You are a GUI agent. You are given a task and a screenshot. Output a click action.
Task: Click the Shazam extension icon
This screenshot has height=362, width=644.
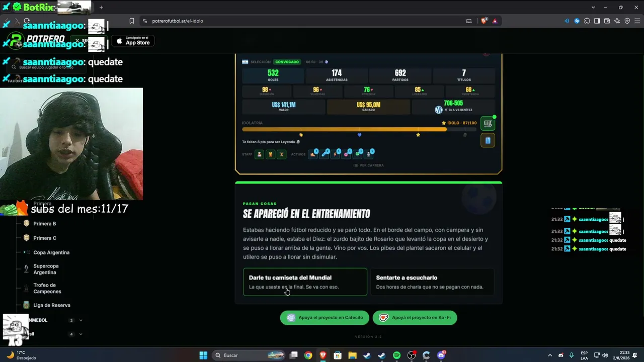coord(577,21)
